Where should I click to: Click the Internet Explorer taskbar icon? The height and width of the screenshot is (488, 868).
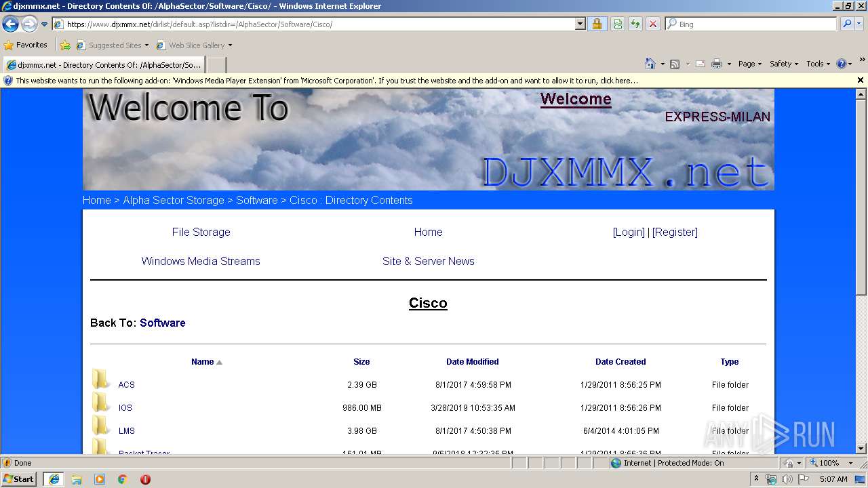(x=54, y=479)
